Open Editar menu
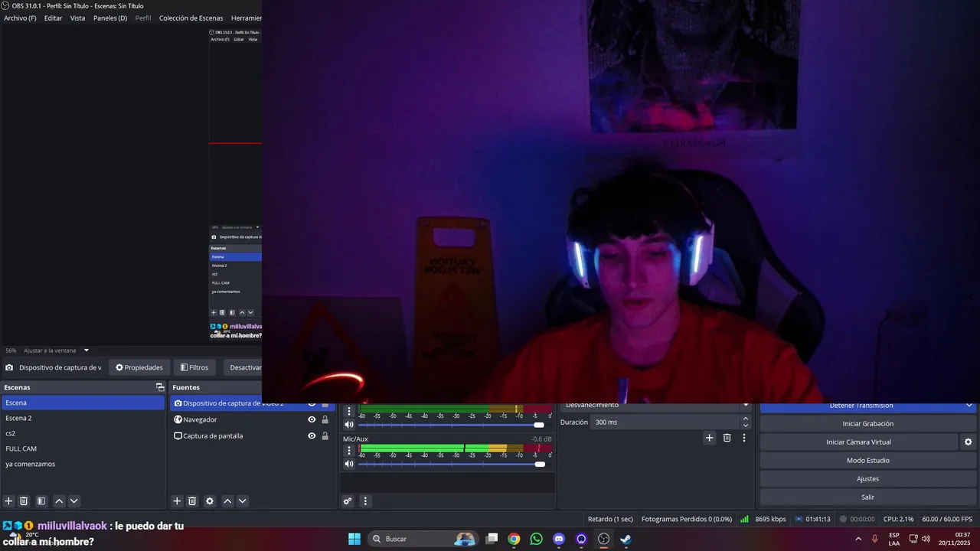Viewport: 980px width, 551px height. point(54,18)
